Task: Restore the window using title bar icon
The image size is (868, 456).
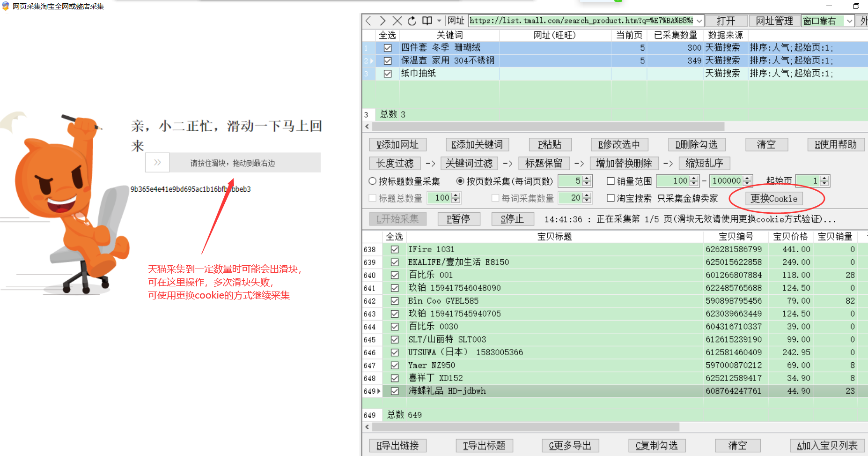Action: pyautogui.click(x=856, y=6)
